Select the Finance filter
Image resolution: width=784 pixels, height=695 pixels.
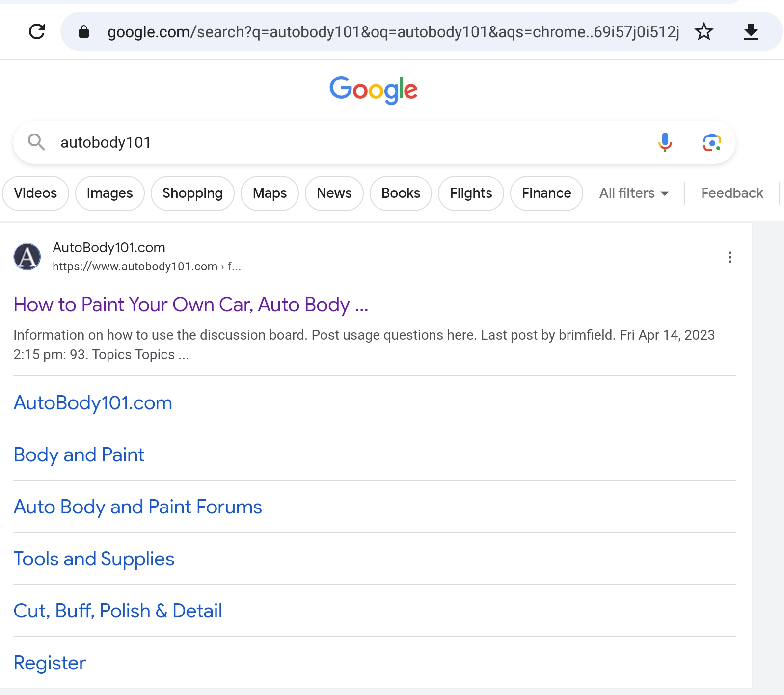click(546, 193)
